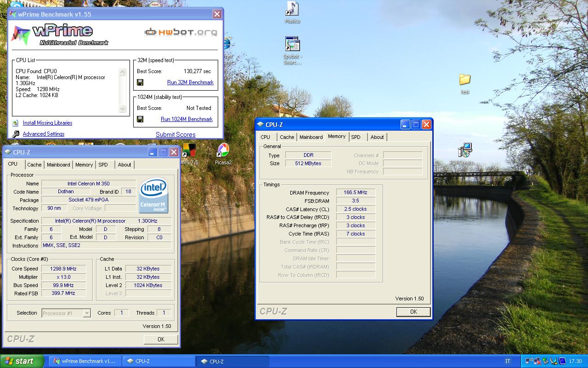Click the Advanced Settings wrench icon
Screen dimensions: 588x368
[16, 134]
